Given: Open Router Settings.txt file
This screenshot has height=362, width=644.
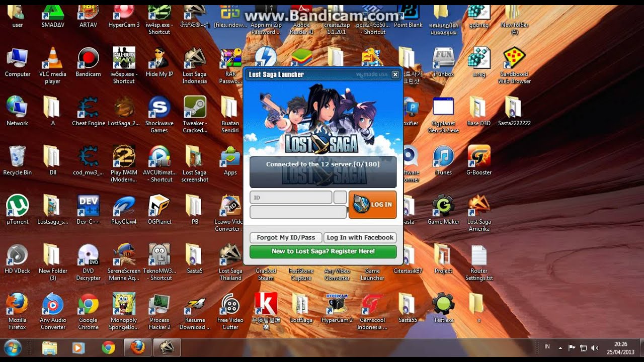Looking at the screenshot, I should tap(479, 263).
